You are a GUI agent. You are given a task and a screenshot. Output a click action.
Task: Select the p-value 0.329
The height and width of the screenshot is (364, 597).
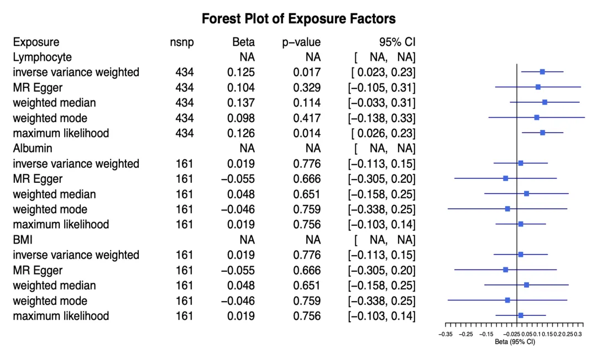click(307, 87)
